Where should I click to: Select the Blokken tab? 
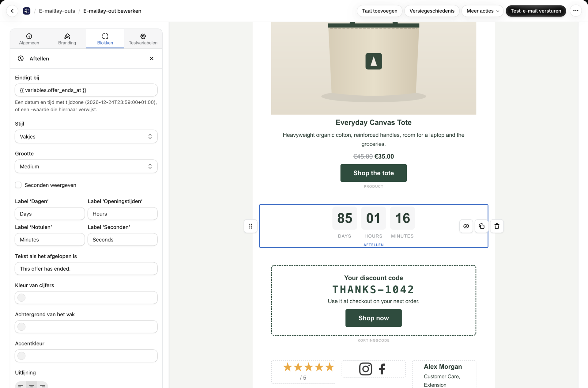[x=105, y=39]
